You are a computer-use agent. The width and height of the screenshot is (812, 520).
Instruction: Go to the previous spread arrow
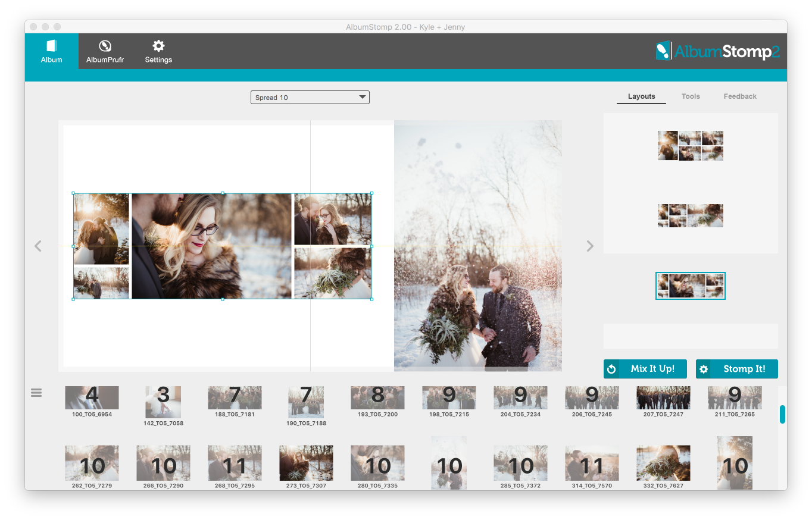[38, 246]
